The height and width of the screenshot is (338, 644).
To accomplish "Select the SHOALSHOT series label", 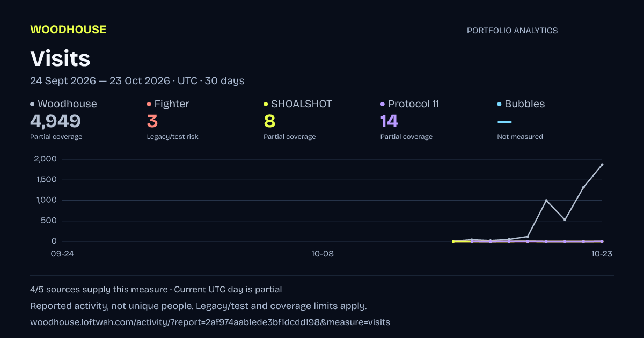I will [x=302, y=104].
